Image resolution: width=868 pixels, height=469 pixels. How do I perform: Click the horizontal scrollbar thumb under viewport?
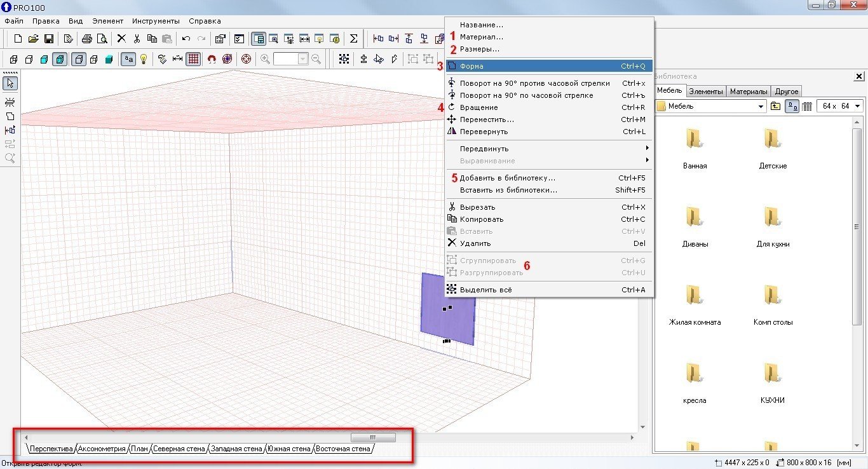(373, 437)
